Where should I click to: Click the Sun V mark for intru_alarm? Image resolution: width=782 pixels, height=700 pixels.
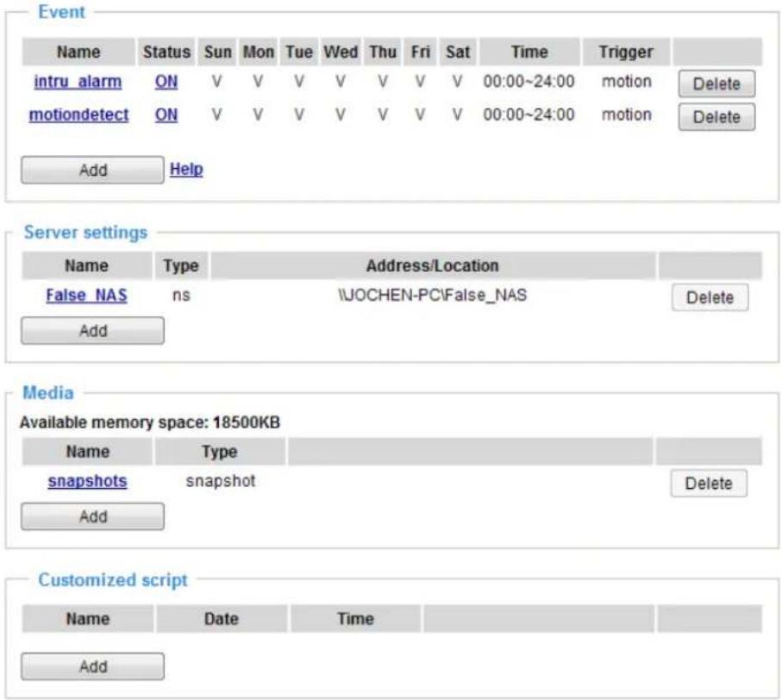pyautogui.click(x=217, y=81)
